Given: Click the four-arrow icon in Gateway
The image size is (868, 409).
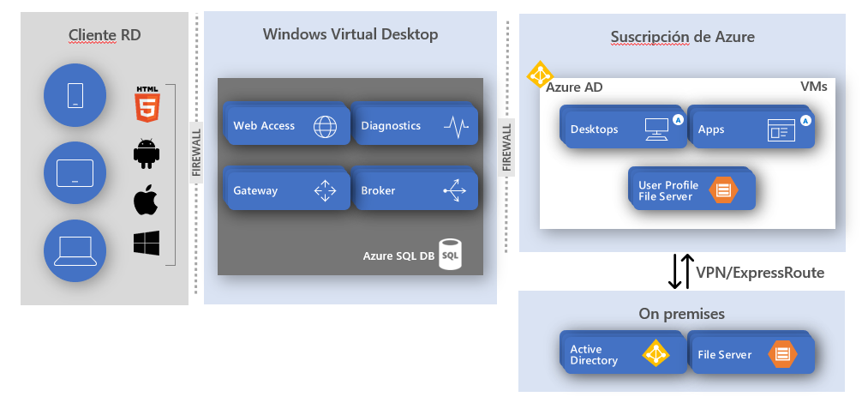Looking at the screenshot, I should tap(325, 190).
